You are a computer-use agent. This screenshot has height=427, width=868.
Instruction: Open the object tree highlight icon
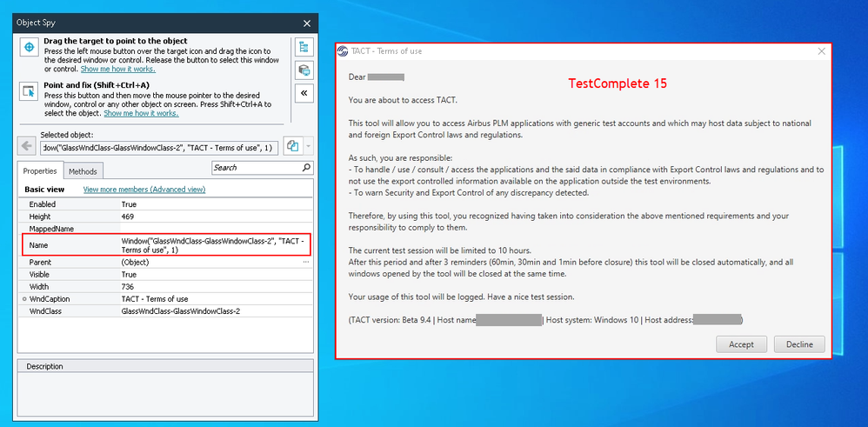coord(304,47)
